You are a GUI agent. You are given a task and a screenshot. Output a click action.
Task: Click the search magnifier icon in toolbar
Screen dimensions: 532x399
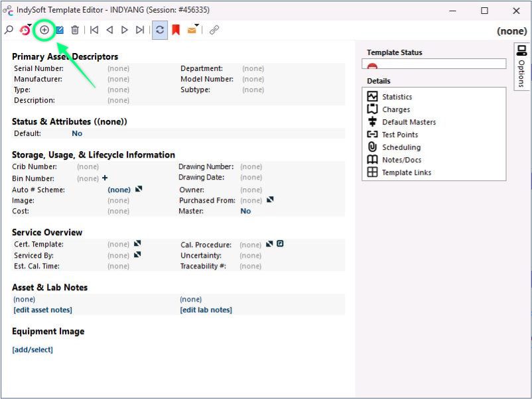click(x=9, y=30)
